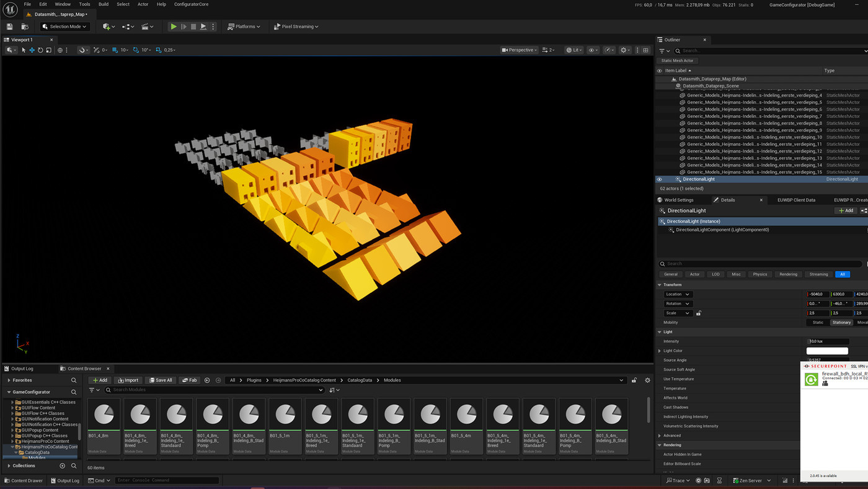Select the Stationary mobility option
The width and height of the screenshot is (868, 489).
841,322
